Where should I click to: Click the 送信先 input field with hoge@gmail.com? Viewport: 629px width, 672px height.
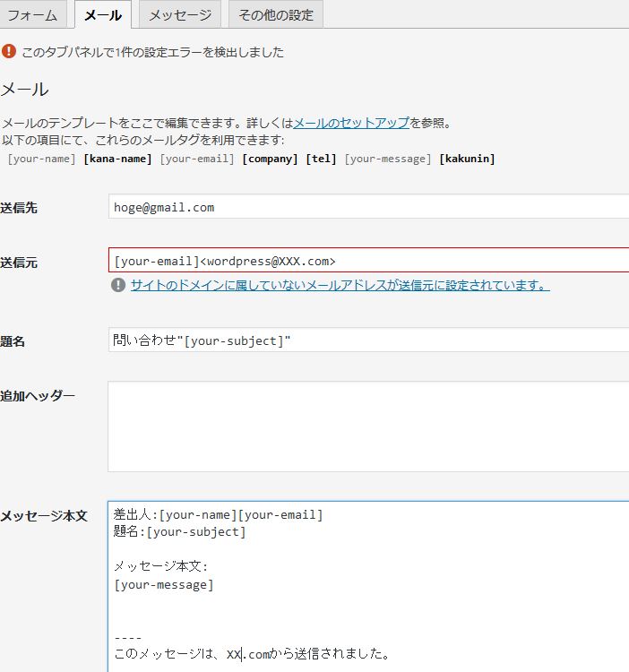click(368, 207)
